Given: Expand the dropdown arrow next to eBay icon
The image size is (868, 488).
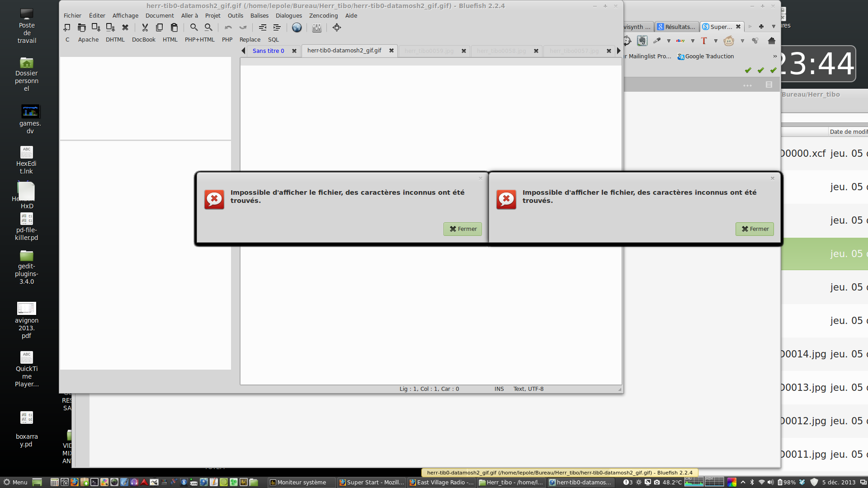Looking at the screenshot, I should click(693, 41).
